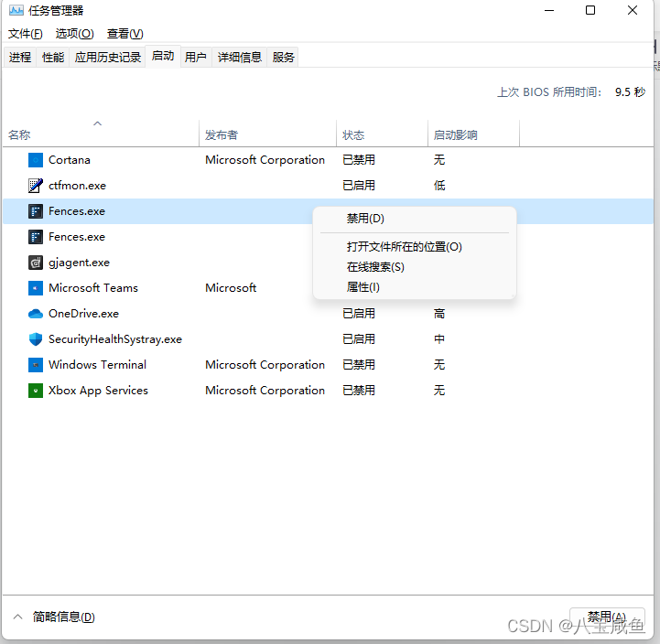Click the 上次 BIOS 所用时间 label
This screenshot has height=644, width=660.
point(549,92)
